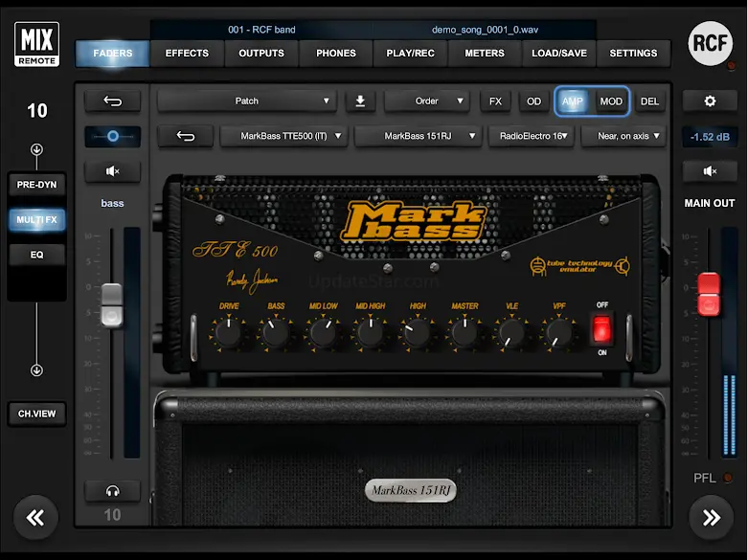Mute the main out speaker icon
The height and width of the screenshot is (560, 747).
710,171
